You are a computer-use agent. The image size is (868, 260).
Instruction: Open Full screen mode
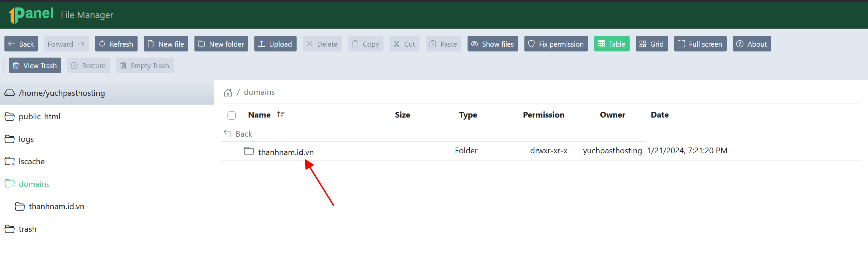coord(700,44)
